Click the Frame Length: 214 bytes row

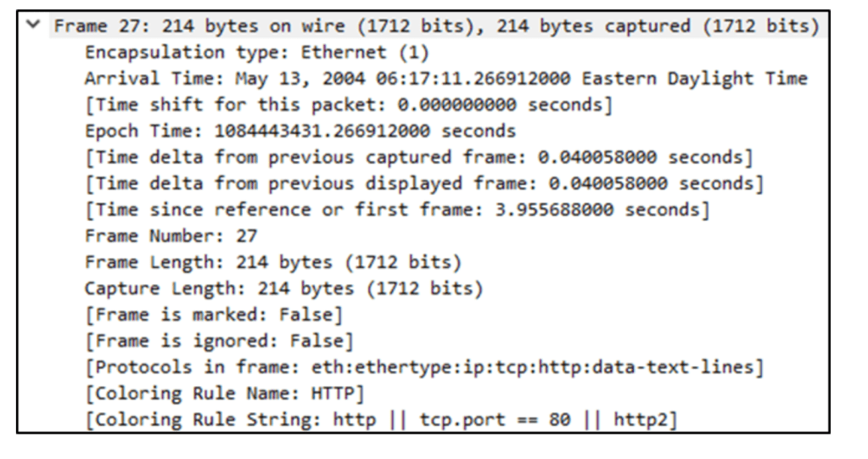(272, 262)
